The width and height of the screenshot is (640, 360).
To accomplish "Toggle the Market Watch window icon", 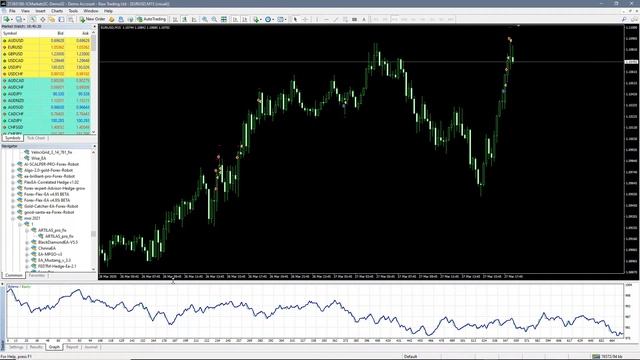I will [33, 19].
